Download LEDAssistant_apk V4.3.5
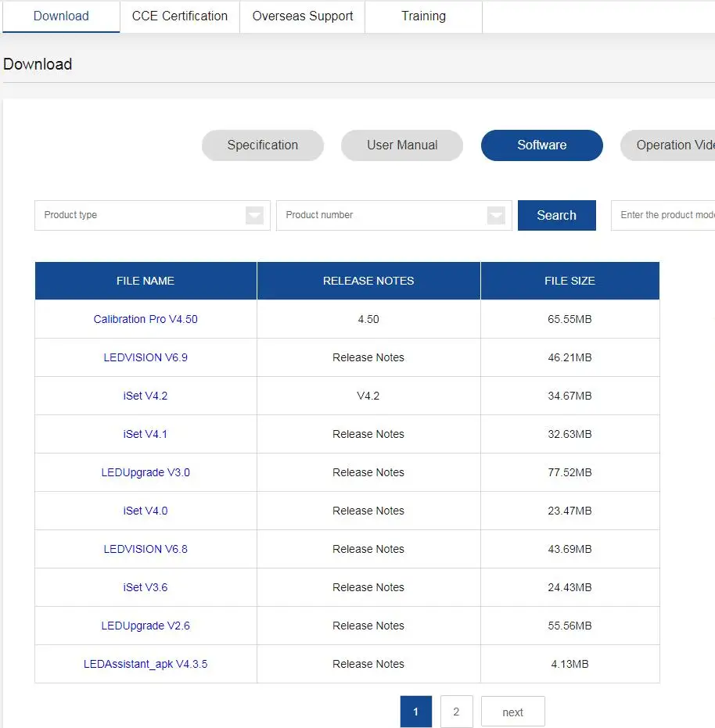This screenshot has width=715, height=728. (x=146, y=664)
